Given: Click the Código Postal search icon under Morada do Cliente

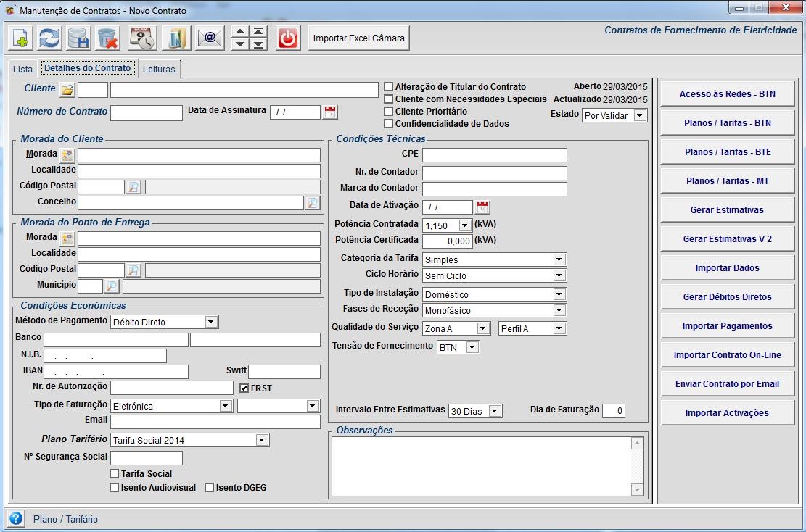Looking at the screenshot, I should [133, 187].
